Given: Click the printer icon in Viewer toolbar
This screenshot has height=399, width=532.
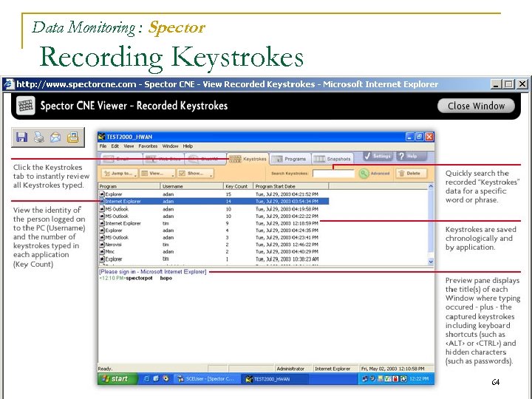Looking at the screenshot, I should click(x=39, y=137).
